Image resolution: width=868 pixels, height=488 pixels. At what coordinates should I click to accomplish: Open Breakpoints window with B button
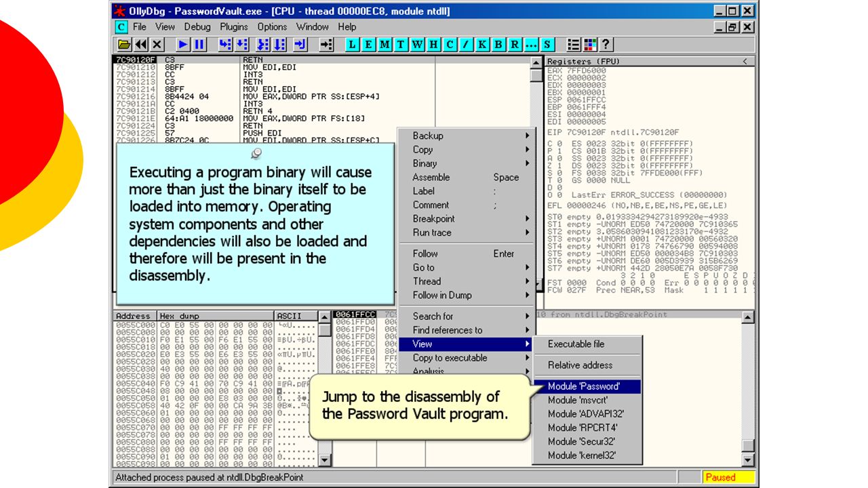498,44
